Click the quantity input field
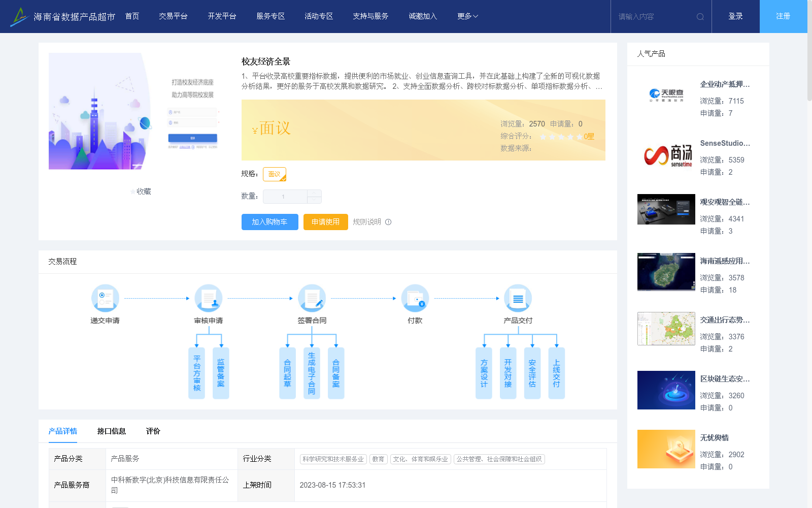 click(285, 197)
